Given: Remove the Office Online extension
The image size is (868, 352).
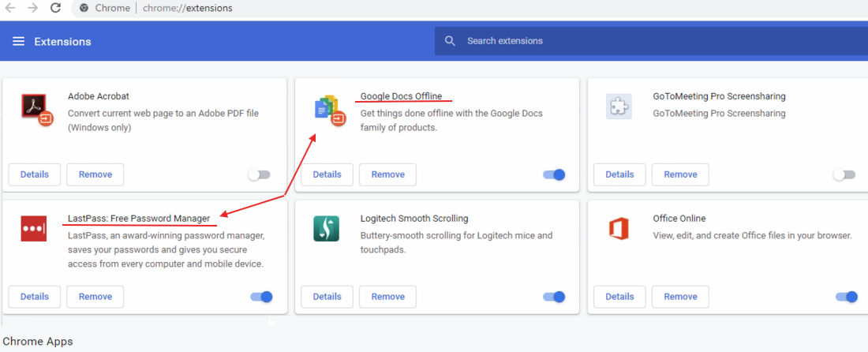Looking at the screenshot, I should tap(680, 297).
